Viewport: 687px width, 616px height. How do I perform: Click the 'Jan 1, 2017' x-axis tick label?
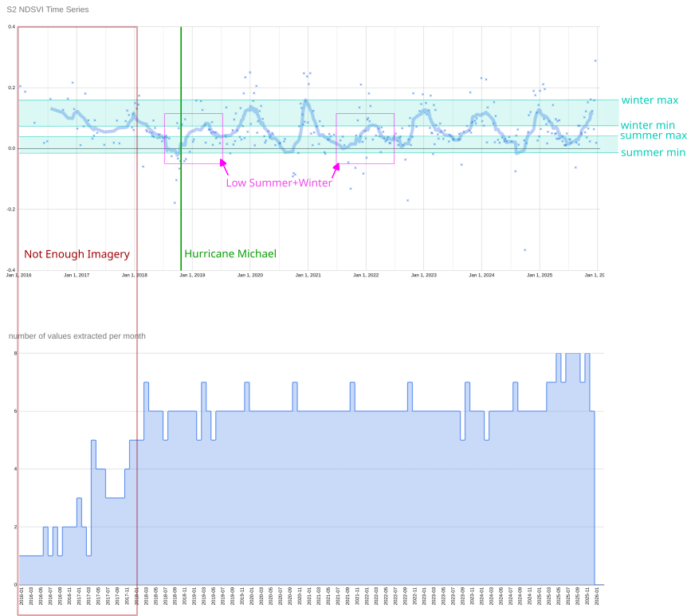coord(77,275)
